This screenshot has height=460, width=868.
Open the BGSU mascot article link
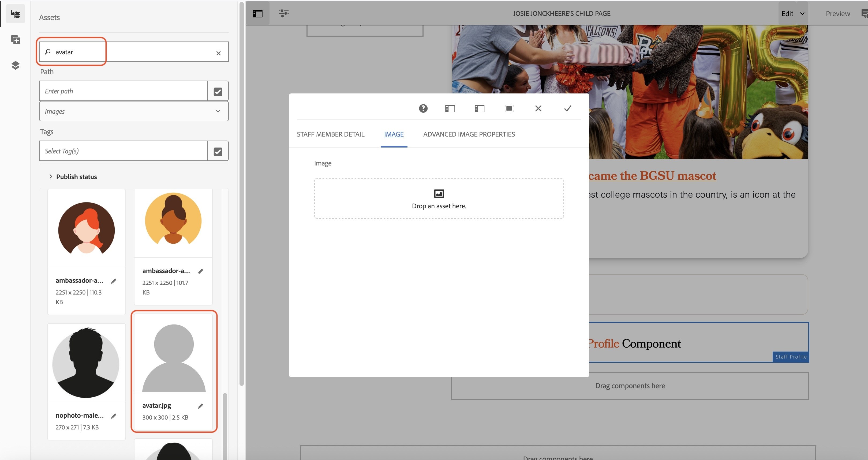point(652,175)
